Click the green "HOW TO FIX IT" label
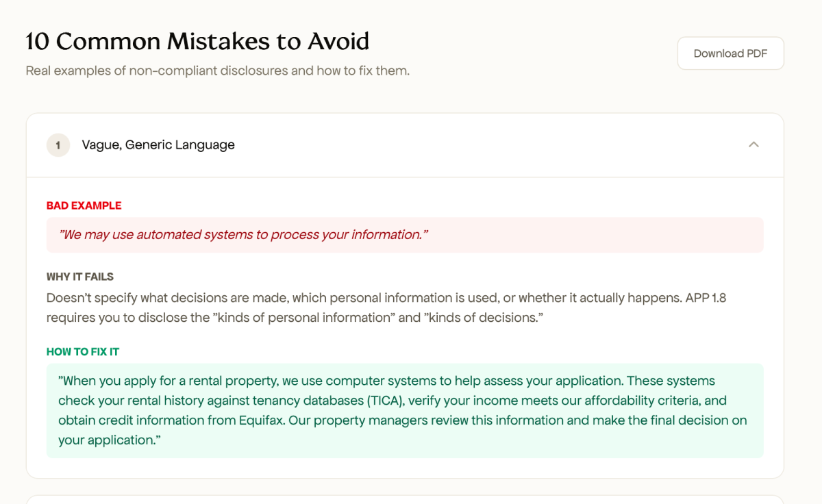 pos(83,351)
